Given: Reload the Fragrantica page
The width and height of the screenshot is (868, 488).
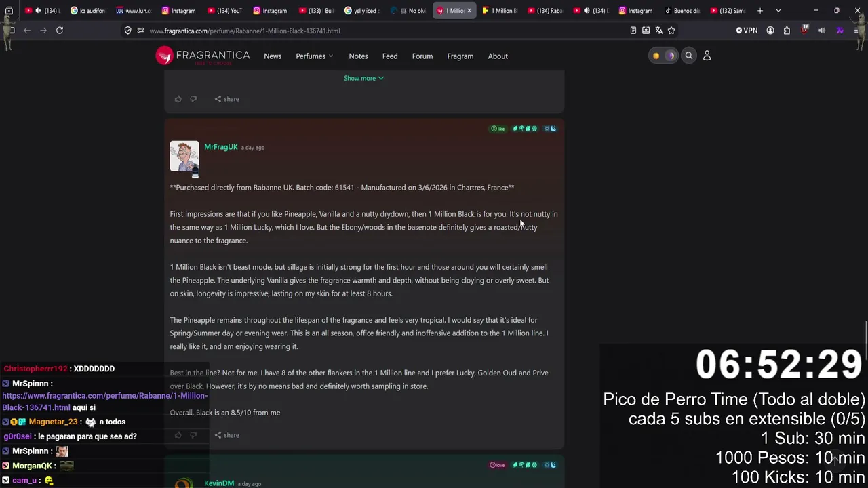Looking at the screenshot, I should [x=60, y=30].
